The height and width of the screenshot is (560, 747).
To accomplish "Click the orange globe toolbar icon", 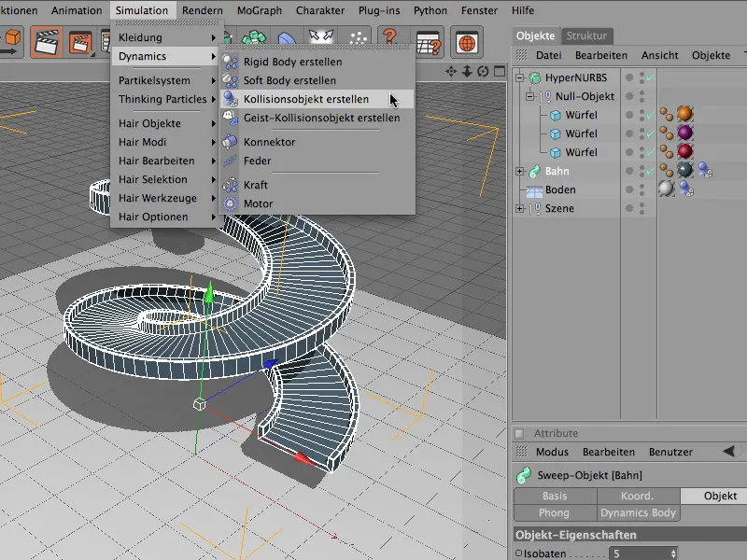I will coord(467,43).
